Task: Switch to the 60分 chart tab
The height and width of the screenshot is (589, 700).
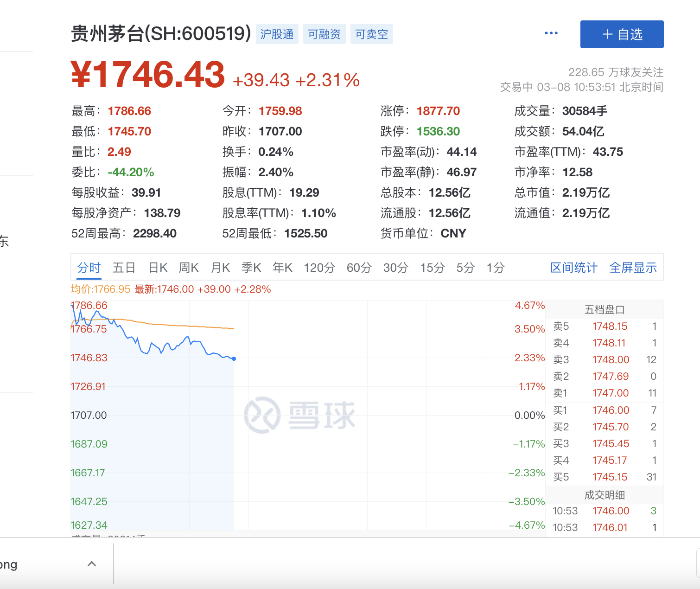Action: (x=359, y=268)
